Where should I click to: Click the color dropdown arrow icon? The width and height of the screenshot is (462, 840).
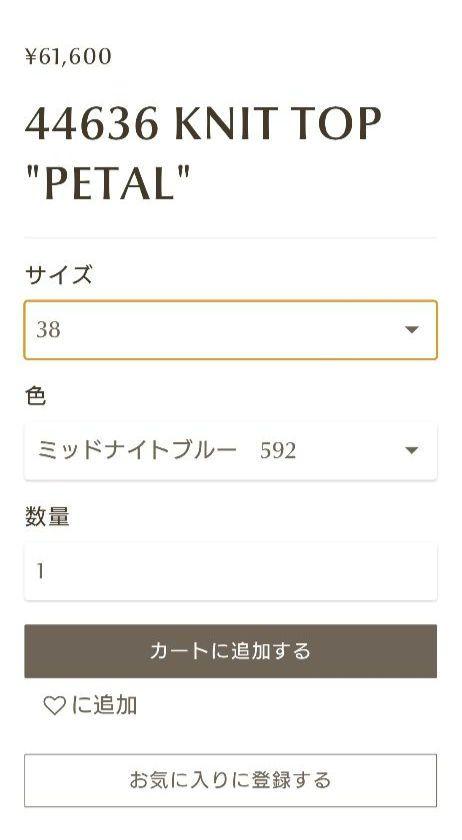(412, 451)
